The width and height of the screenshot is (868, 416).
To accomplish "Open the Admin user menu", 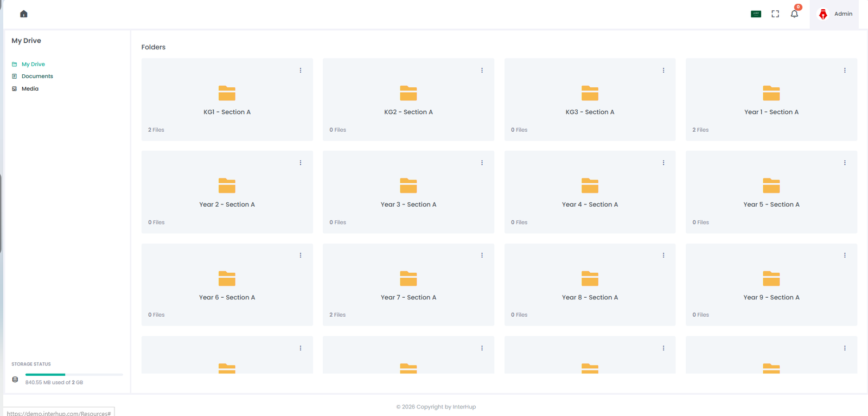I will point(835,14).
